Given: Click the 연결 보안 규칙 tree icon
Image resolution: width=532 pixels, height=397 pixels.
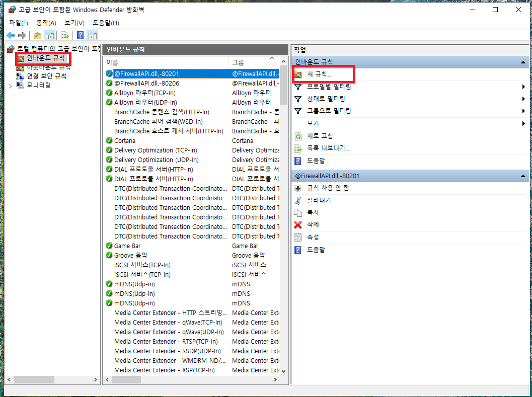Looking at the screenshot, I should [x=20, y=76].
